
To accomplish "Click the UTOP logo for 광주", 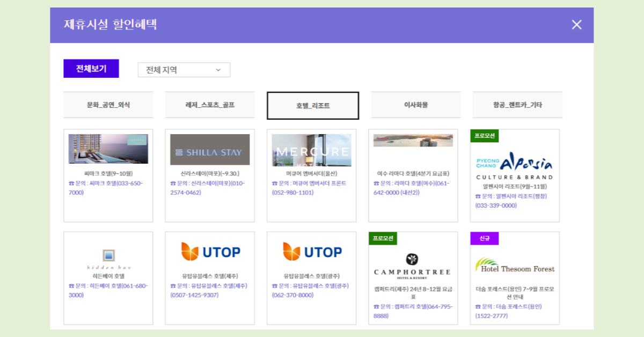I will (x=312, y=252).
